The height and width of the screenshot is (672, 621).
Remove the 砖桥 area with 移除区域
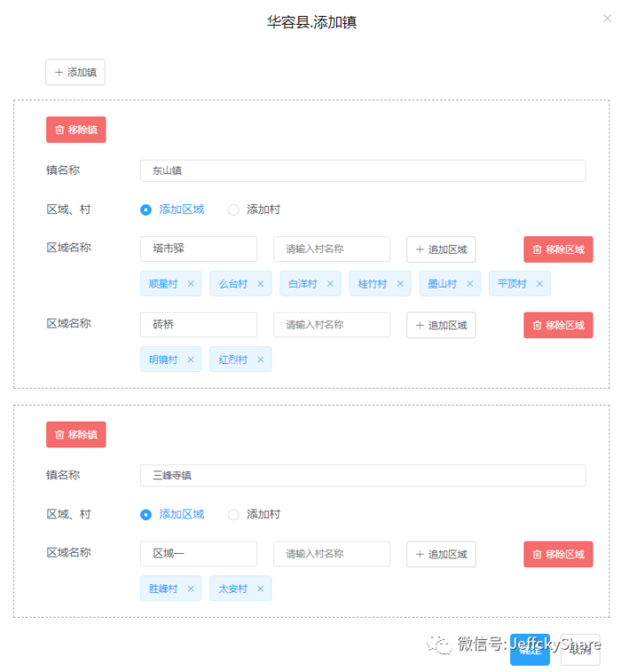[x=558, y=325]
